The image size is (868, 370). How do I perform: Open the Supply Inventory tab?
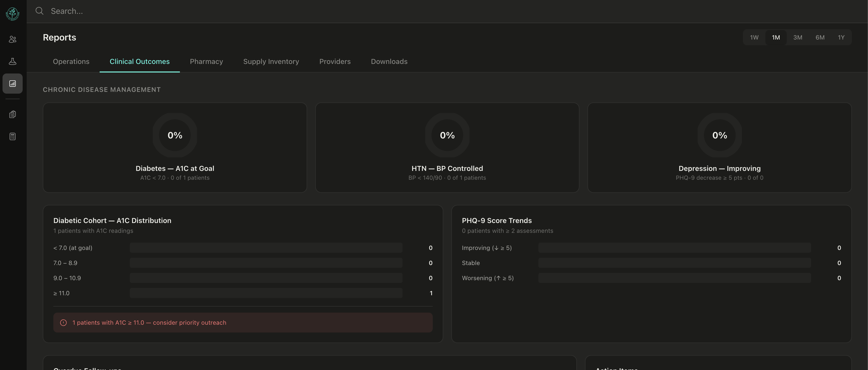pyautogui.click(x=271, y=62)
